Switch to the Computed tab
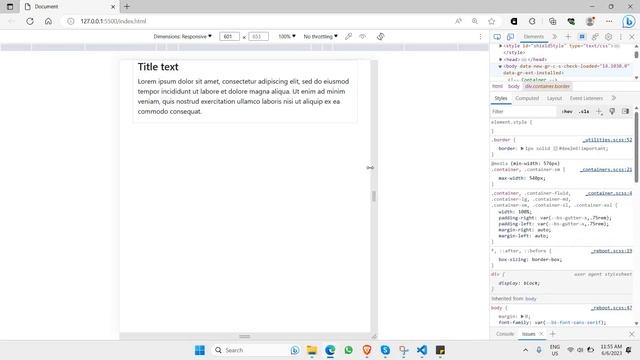 coord(527,98)
